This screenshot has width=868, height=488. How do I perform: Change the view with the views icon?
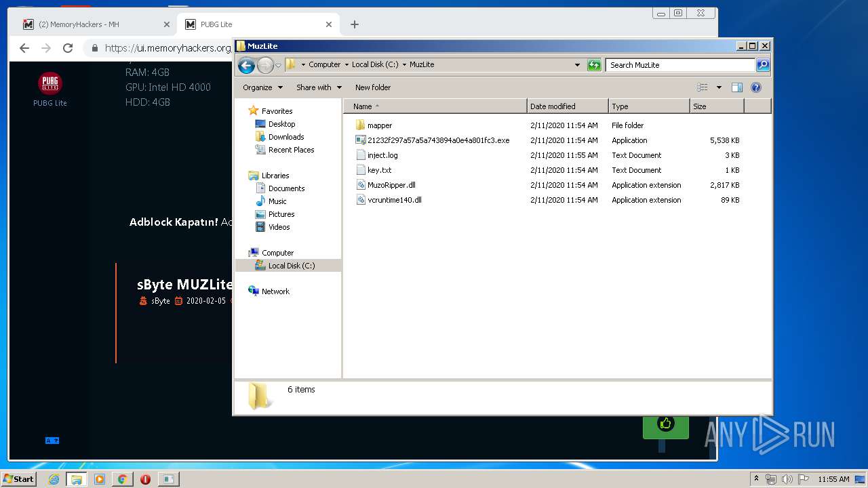[x=703, y=87]
